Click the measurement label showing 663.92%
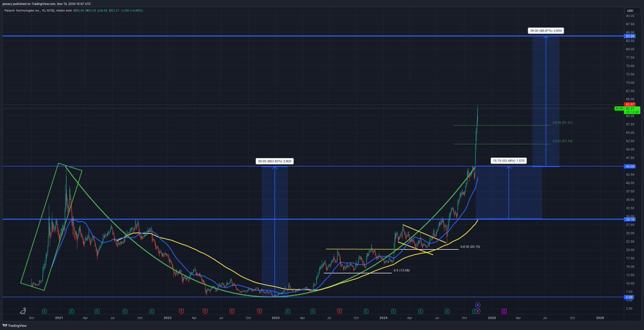644x330 pixels. pos(275,161)
